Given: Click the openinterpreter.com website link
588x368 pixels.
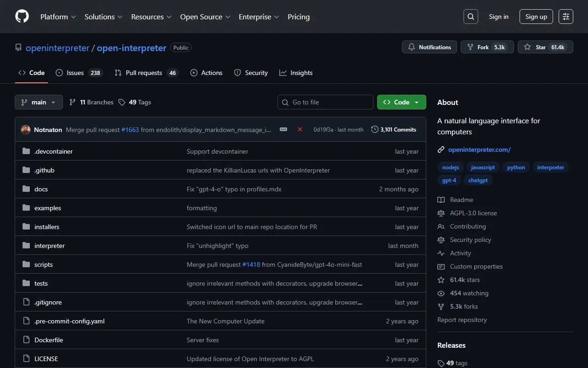Looking at the screenshot, I should coord(479,149).
